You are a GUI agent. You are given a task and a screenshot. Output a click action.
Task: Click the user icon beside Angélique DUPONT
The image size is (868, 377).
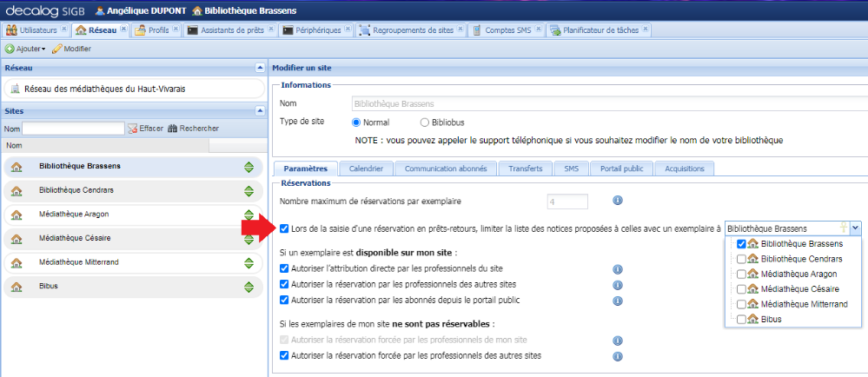click(100, 10)
